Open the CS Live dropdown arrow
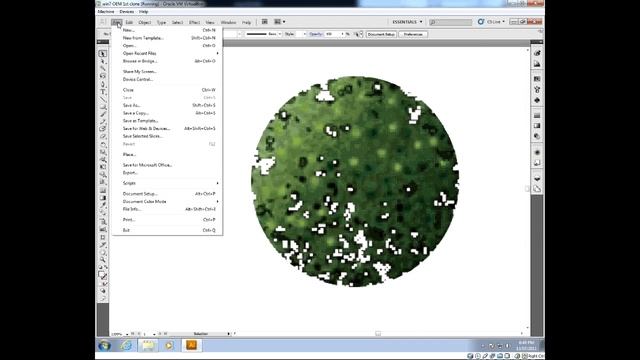 tap(503, 22)
